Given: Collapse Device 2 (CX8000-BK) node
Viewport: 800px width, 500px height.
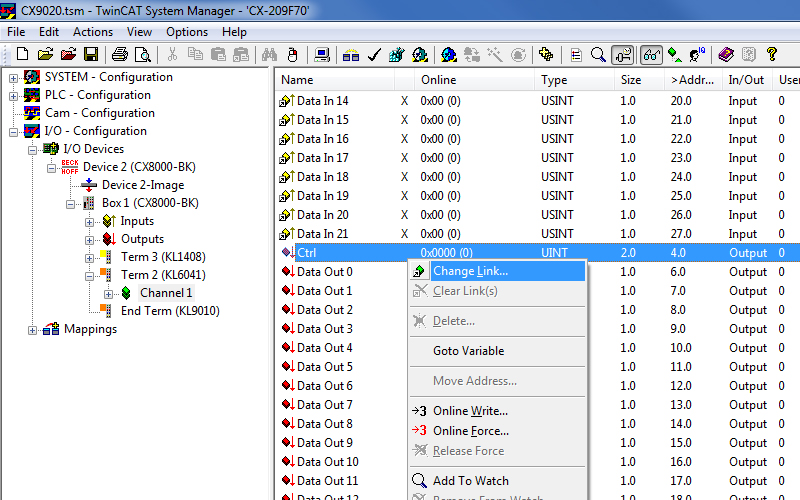Looking at the screenshot, I should click(x=51, y=168).
